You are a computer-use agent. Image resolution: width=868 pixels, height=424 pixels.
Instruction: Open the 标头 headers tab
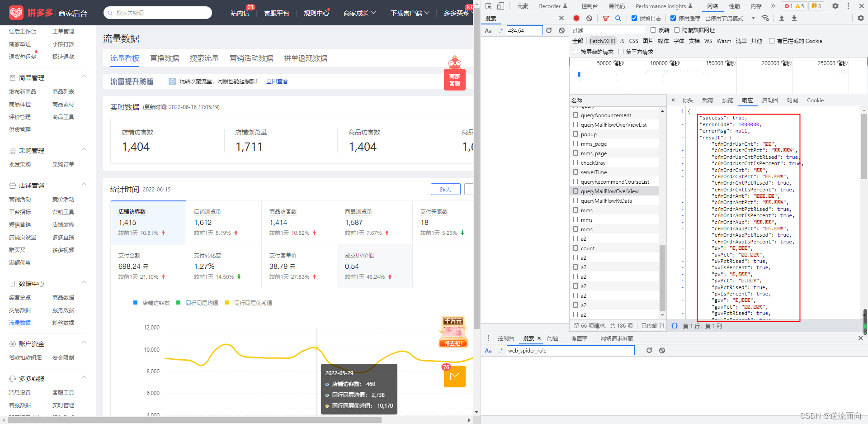[x=688, y=100]
